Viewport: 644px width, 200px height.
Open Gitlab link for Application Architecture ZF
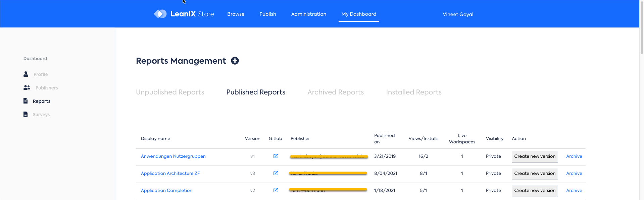tap(276, 173)
